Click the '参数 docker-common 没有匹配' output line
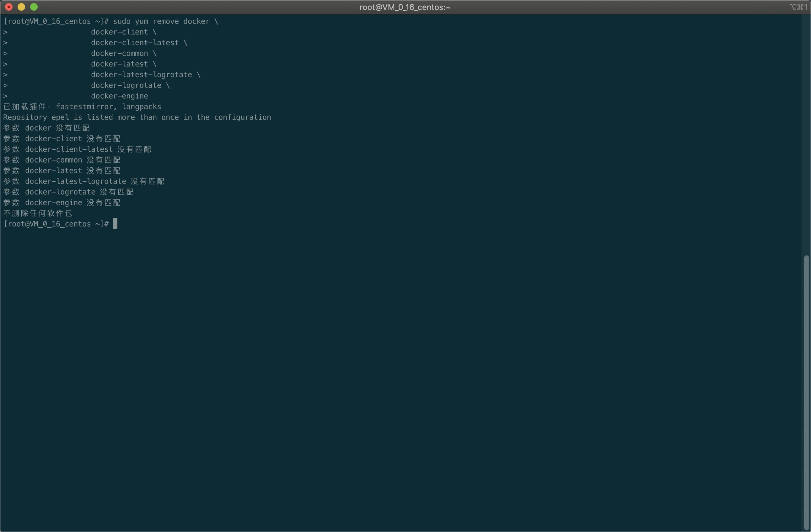This screenshot has height=532, width=811. (62, 160)
